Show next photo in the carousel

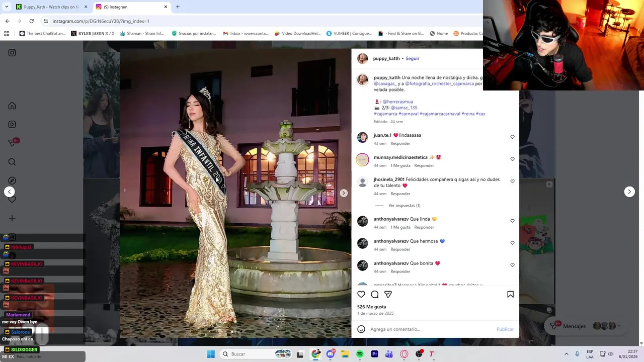(344, 193)
